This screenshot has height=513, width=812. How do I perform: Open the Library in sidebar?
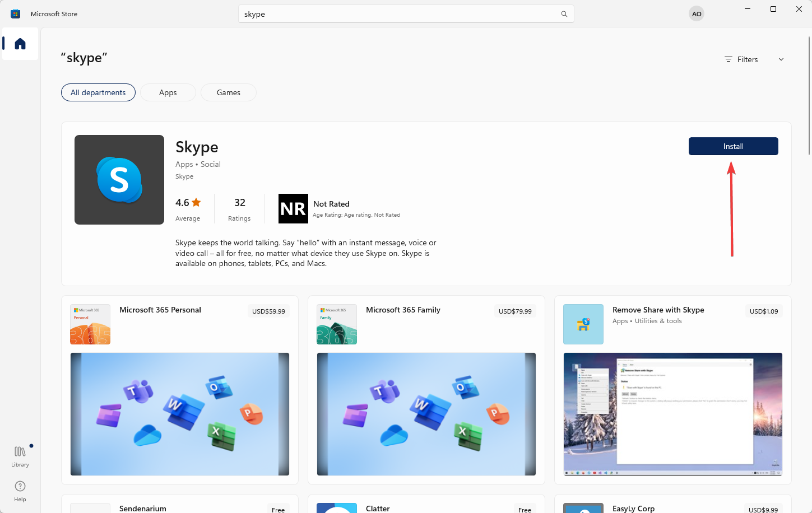click(20, 456)
